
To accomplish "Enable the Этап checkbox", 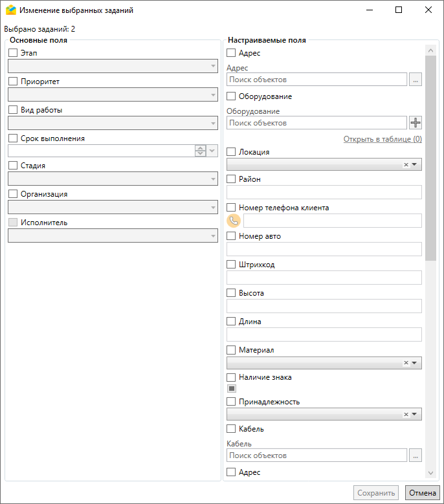I will 13,53.
